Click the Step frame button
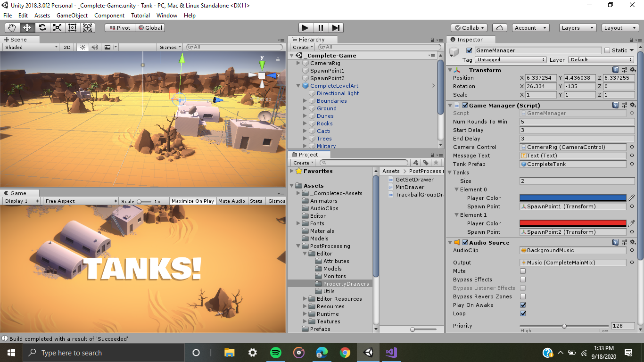The height and width of the screenshot is (362, 644). pos(336,28)
